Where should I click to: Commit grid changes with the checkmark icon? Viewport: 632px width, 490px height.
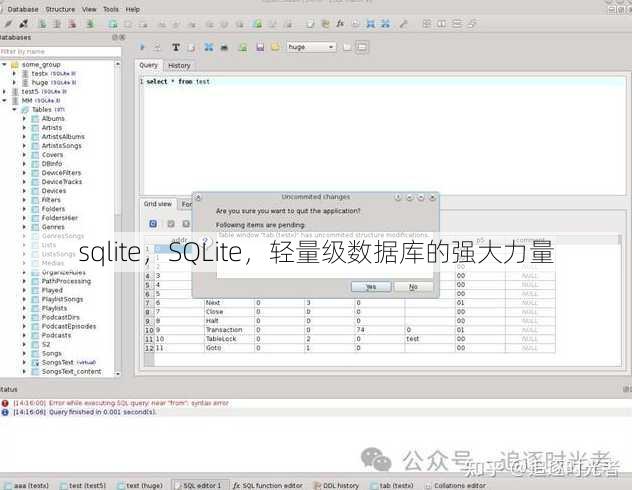(x=171, y=224)
